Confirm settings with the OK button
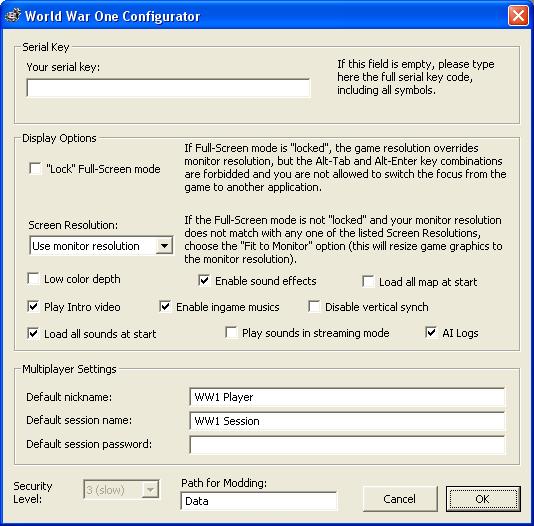Screen dimensions: 534x526 point(483,499)
